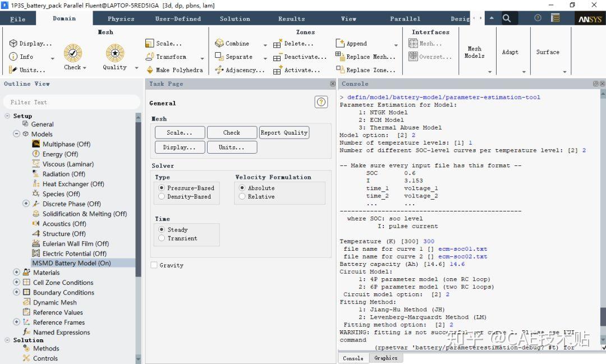The image size is (606, 364).
Task: Click the mesh Info icon
Action: [13, 57]
